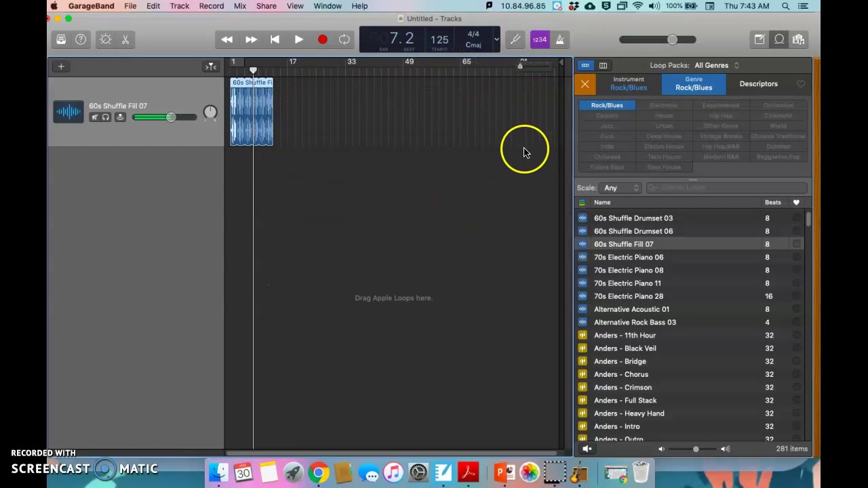Select the 60s Shuffle Fi audio region
This screenshot has width=868, height=488.
pyautogui.click(x=252, y=112)
